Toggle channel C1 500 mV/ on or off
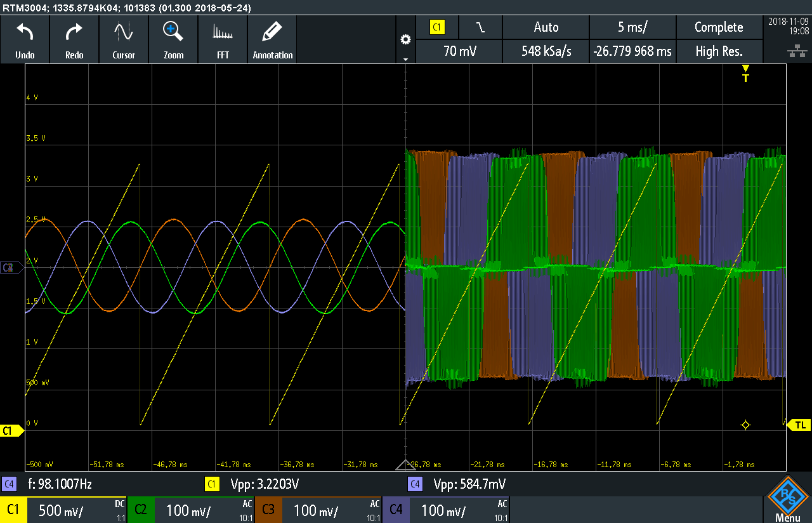Viewport: 812px width, 523px height. click(63, 510)
